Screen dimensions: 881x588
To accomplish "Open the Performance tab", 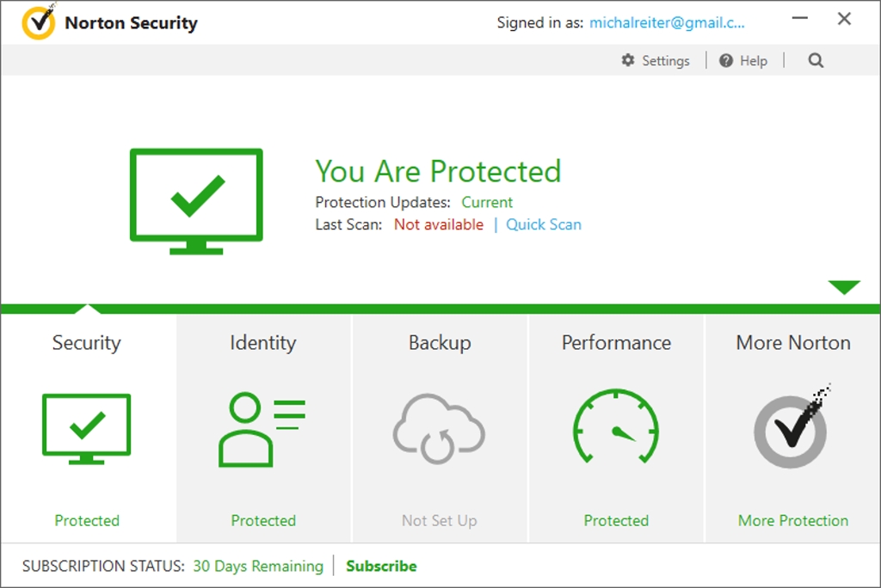I will pyautogui.click(x=616, y=343).
